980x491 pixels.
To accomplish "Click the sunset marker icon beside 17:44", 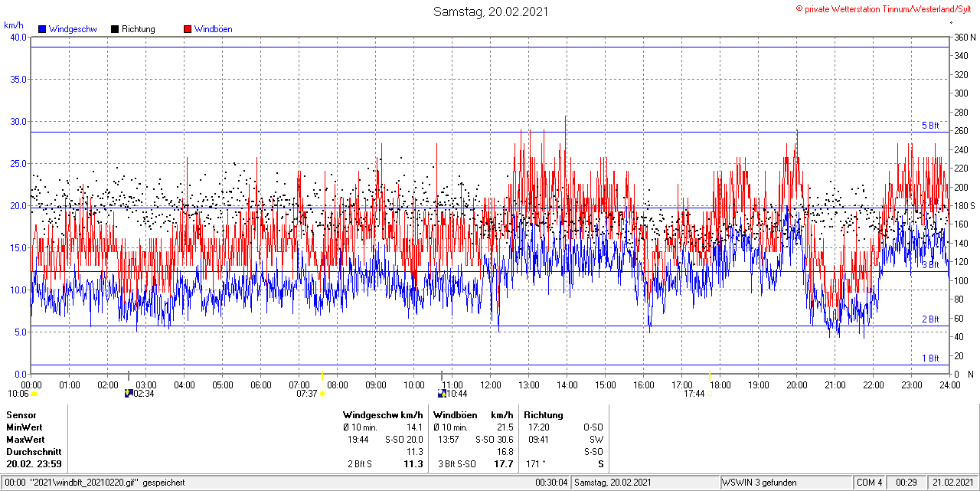I will 709,394.
